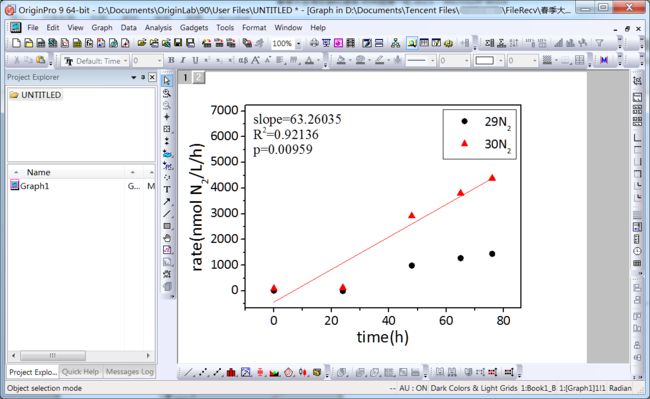Open the Gadgets menu

point(194,27)
